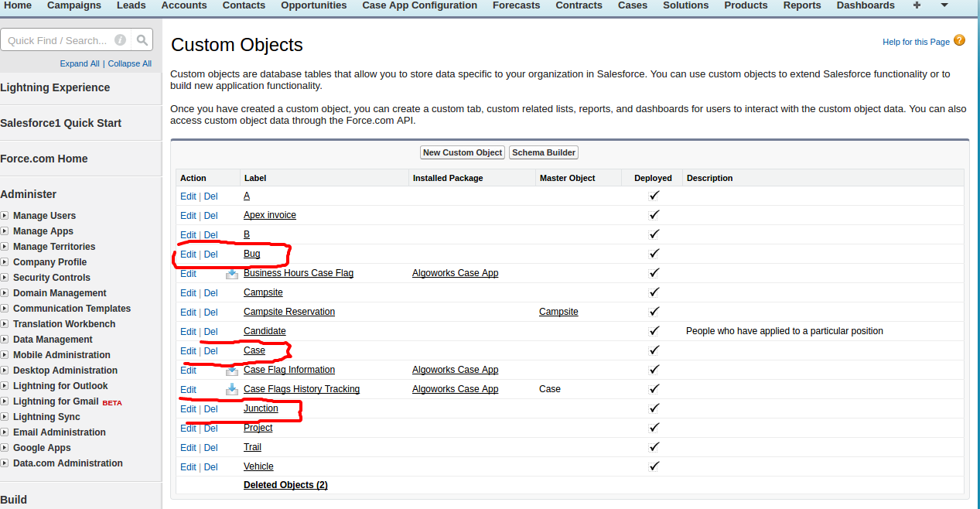
Task: Click installed package icon for Business Hours Case Flag
Action: tap(231, 273)
